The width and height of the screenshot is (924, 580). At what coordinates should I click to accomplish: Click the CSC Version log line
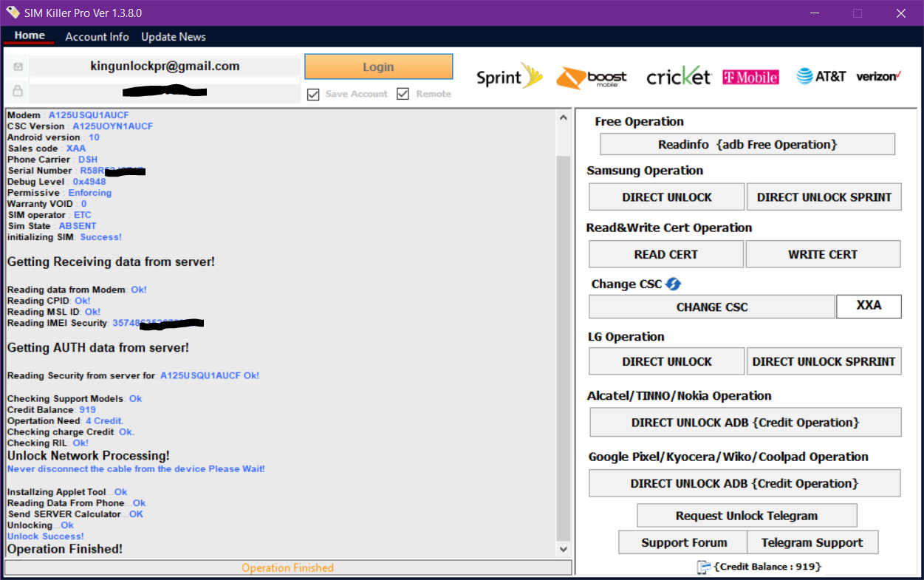(x=81, y=126)
